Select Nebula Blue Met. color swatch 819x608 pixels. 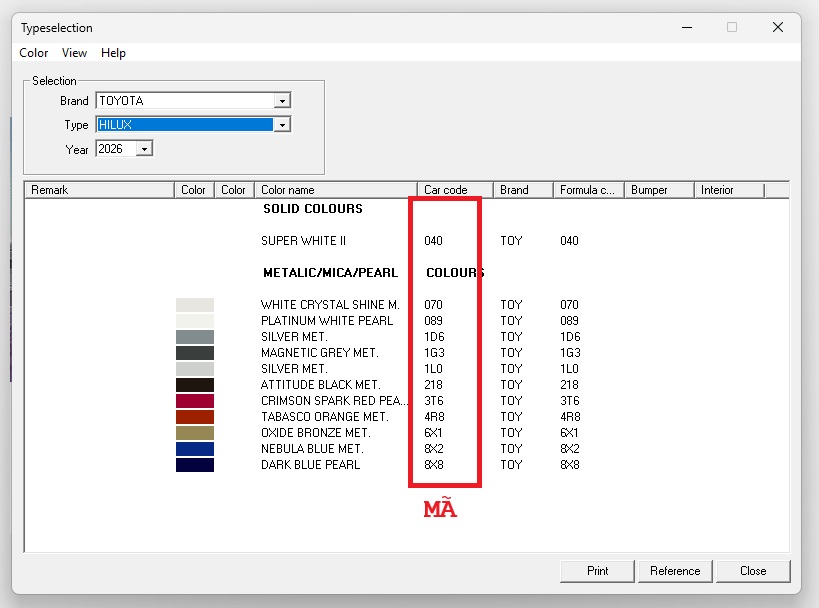point(195,449)
